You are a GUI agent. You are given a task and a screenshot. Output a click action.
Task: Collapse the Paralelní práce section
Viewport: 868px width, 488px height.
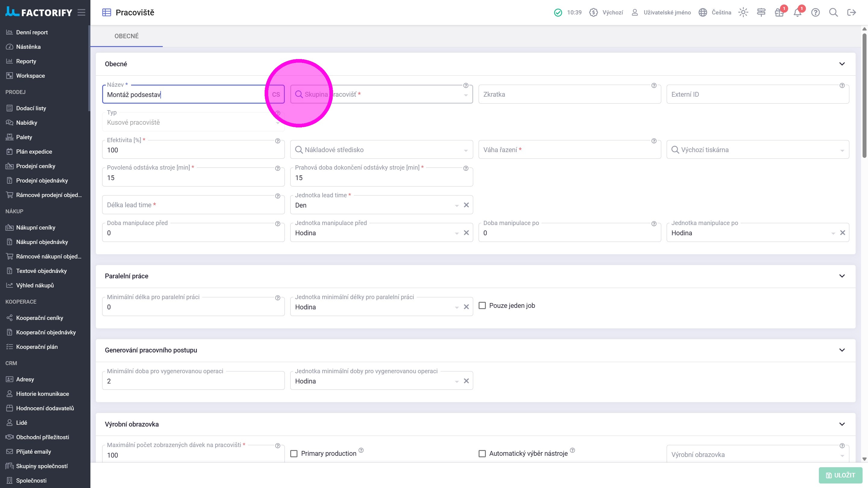coord(842,276)
